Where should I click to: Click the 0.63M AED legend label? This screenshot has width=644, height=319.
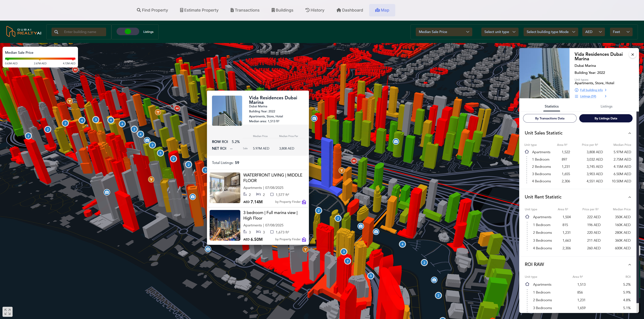[x=11, y=63]
